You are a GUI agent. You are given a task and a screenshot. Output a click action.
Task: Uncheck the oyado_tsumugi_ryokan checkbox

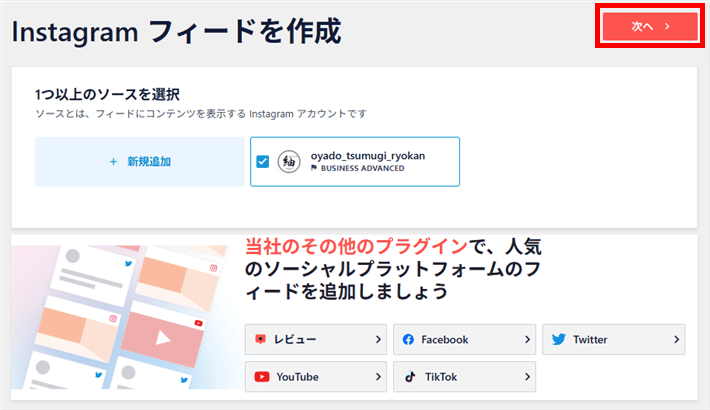click(x=263, y=161)
